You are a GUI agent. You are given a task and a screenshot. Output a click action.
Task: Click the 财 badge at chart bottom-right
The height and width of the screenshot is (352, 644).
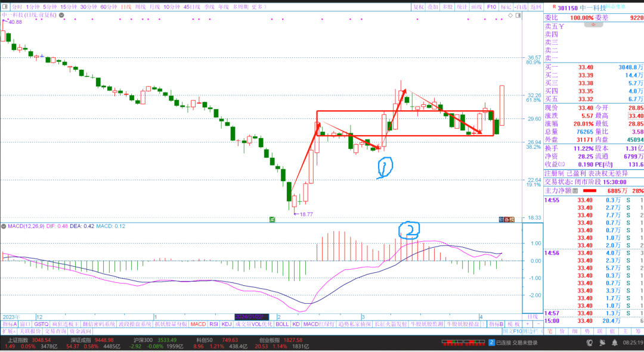pos(502,220)
